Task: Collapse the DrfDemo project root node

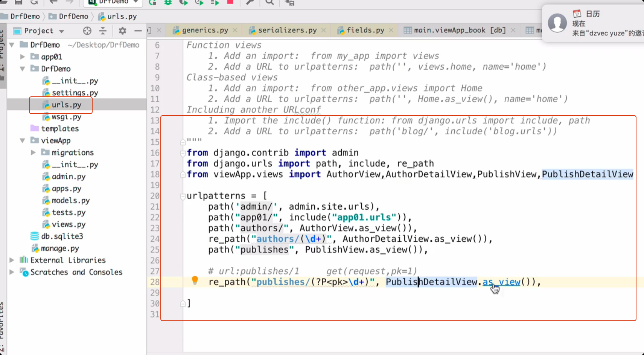Action: tap(12, 45)
